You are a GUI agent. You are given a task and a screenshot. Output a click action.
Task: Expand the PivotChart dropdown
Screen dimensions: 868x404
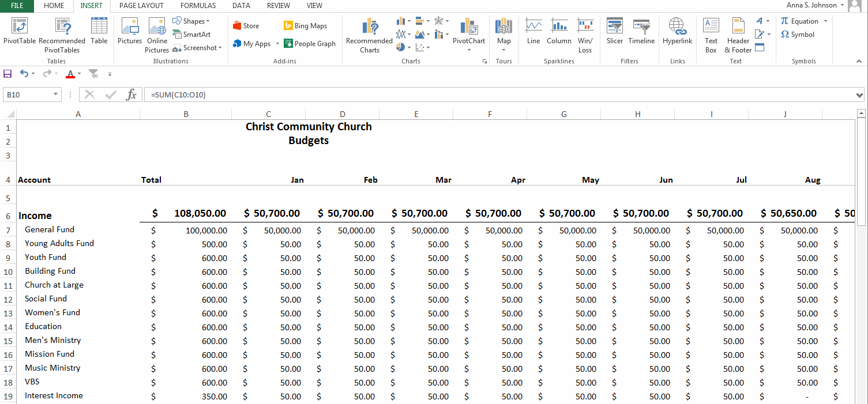click(469, 49)
